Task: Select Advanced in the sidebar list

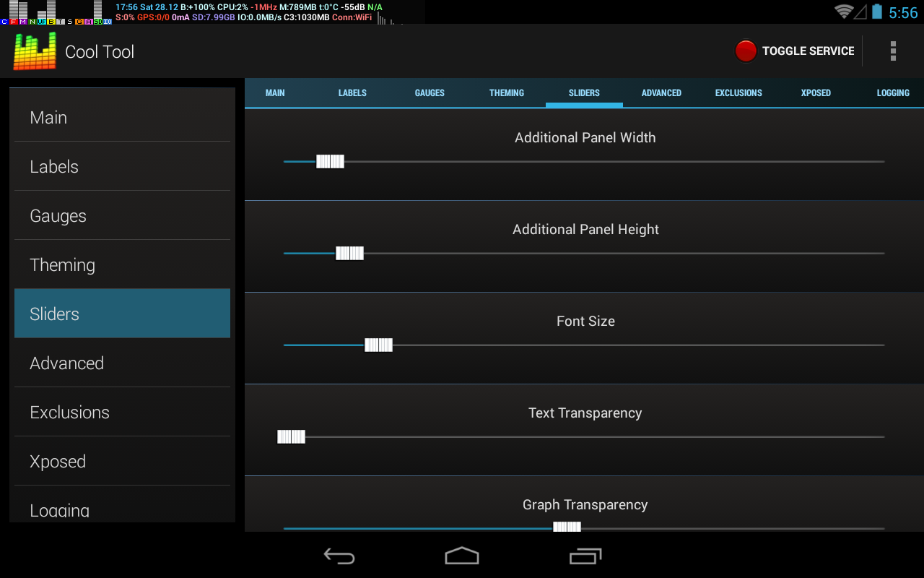Action: coord(122,363)
